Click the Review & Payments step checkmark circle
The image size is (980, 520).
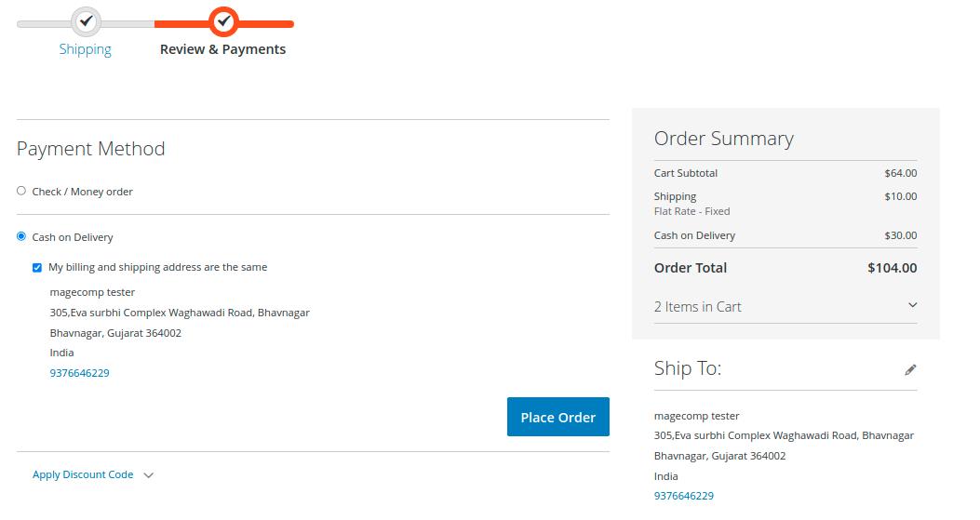(223, 20)
